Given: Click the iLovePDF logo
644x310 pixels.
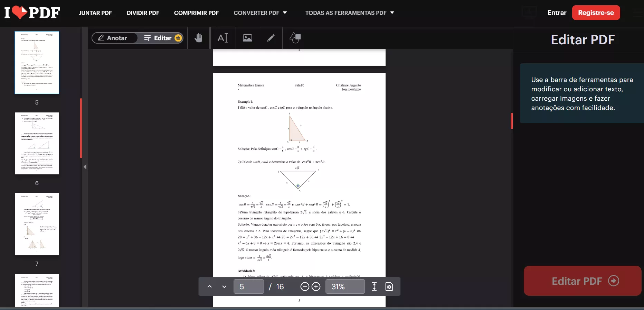Looking at the screenshot, I should point(32,13).
